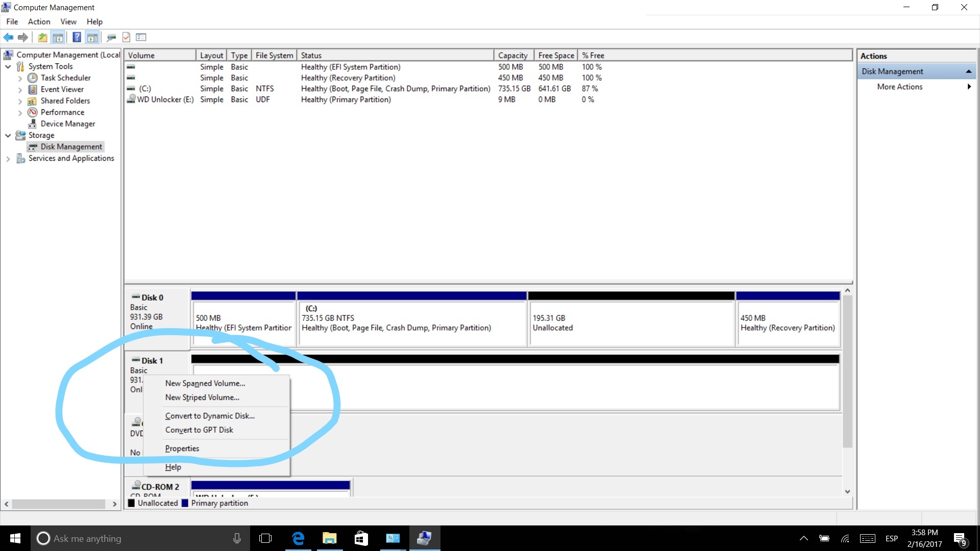
Task: Expand the Services and Applications node
Action: point(8,159)
